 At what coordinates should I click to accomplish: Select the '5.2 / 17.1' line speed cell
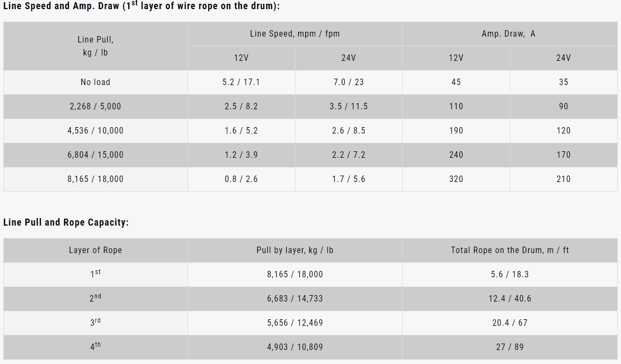[241, 82]
